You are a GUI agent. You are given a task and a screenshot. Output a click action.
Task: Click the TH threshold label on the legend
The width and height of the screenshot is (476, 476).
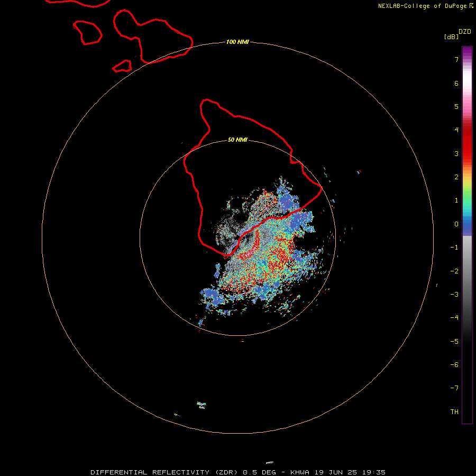tap(454, 412)
